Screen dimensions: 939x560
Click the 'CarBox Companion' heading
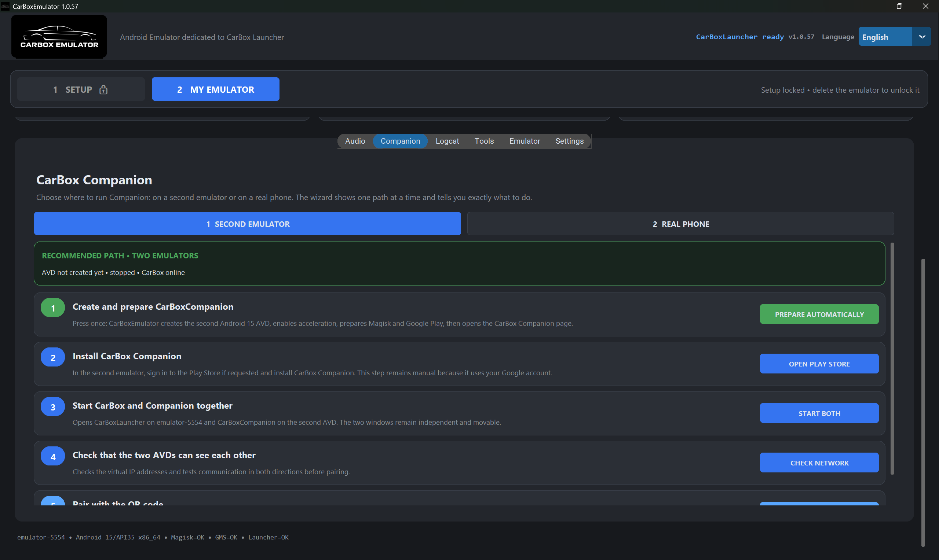[94, 180]
